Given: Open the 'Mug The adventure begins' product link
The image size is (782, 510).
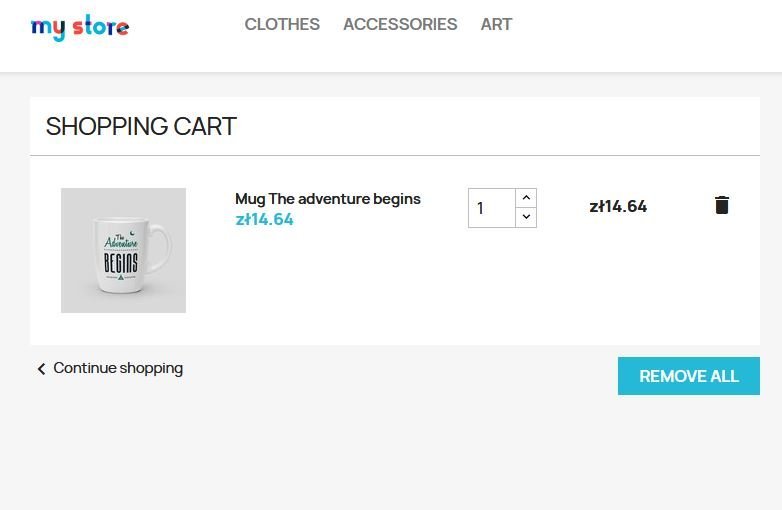Looking at the screenshot, I should (x=327, y=199).
